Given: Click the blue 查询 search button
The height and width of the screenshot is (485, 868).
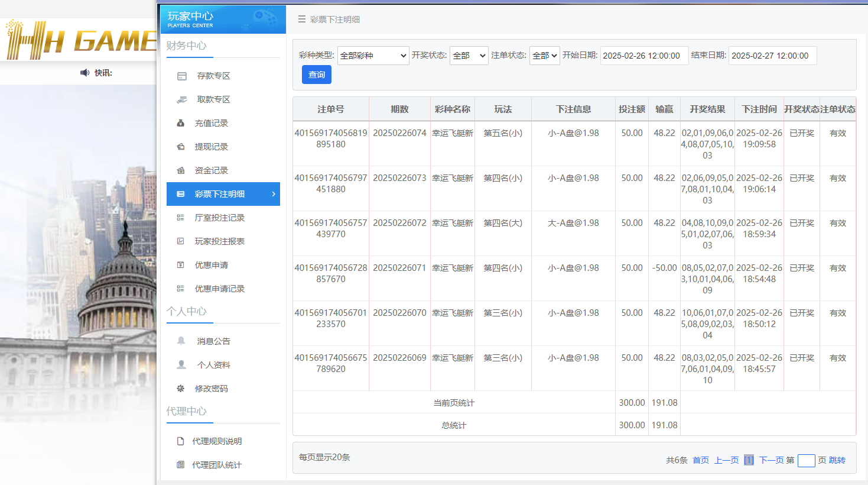Looking at the screenshot, I should (x=316, y=74).
